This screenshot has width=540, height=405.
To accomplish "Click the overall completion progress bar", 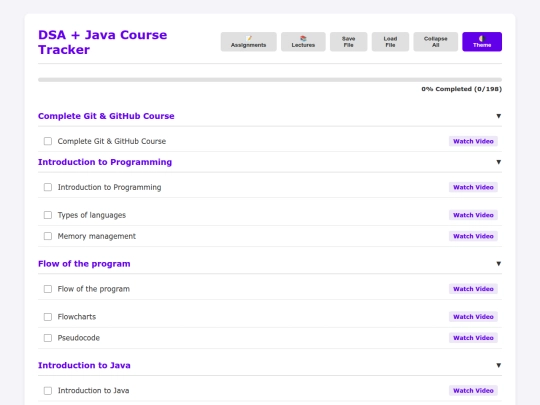I will pyautogui.click(x=270, y=80).
